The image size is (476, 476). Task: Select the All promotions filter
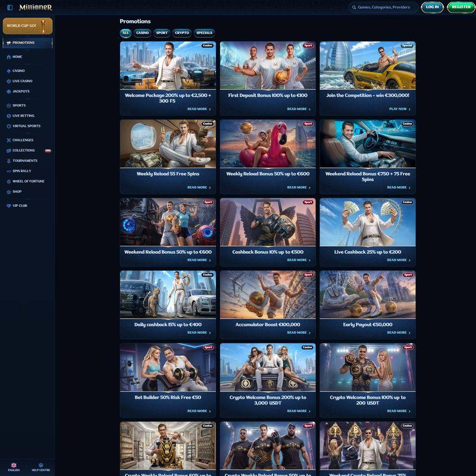click(x=126, y=33)
